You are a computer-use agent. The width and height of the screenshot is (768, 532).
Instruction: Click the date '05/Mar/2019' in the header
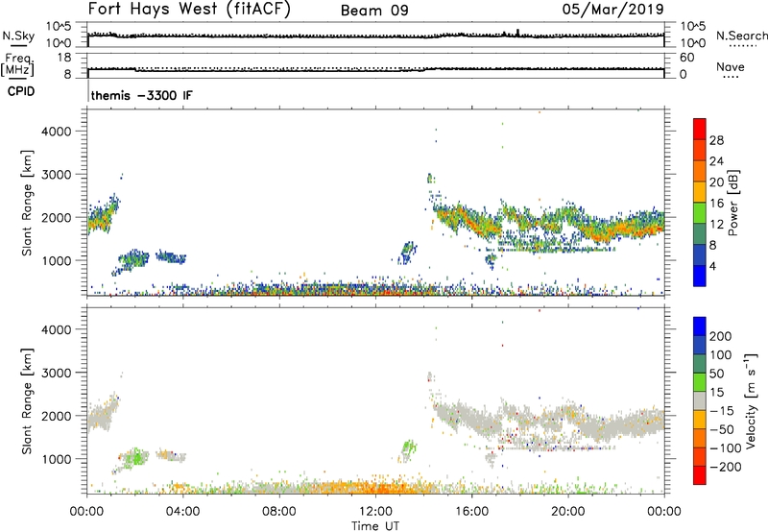point(612,10)
